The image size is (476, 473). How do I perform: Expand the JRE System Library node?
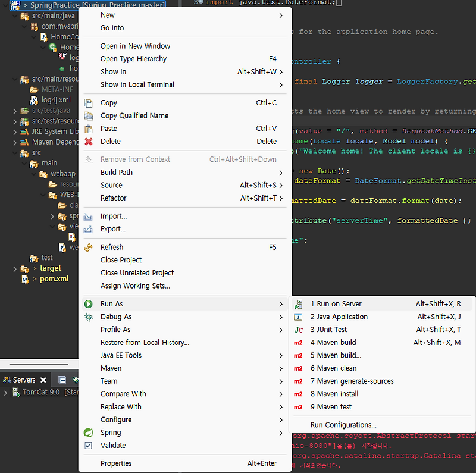14,131
